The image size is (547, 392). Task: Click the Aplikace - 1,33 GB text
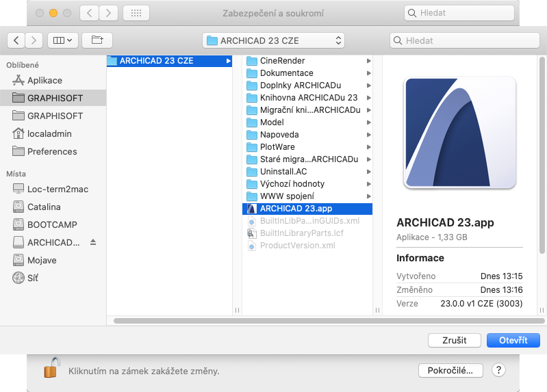[x=431, y=237]
